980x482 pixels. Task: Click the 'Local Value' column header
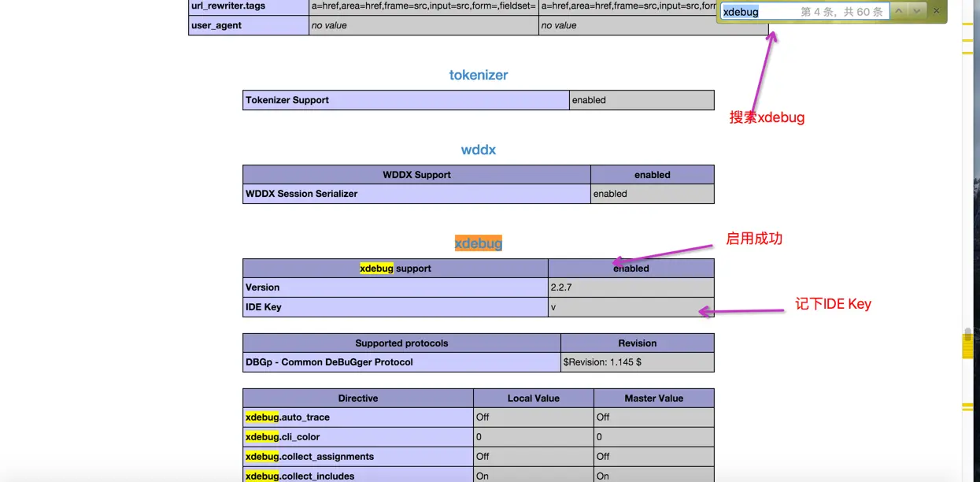coord(534,399)
